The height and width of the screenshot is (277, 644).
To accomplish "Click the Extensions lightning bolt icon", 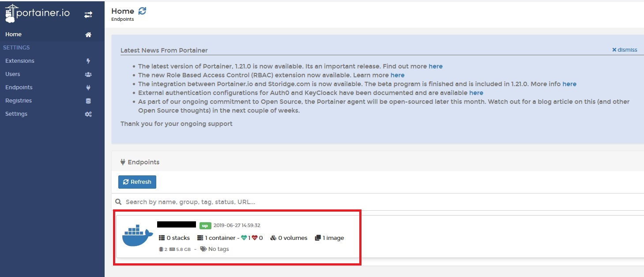I will (x=88, y=61).
